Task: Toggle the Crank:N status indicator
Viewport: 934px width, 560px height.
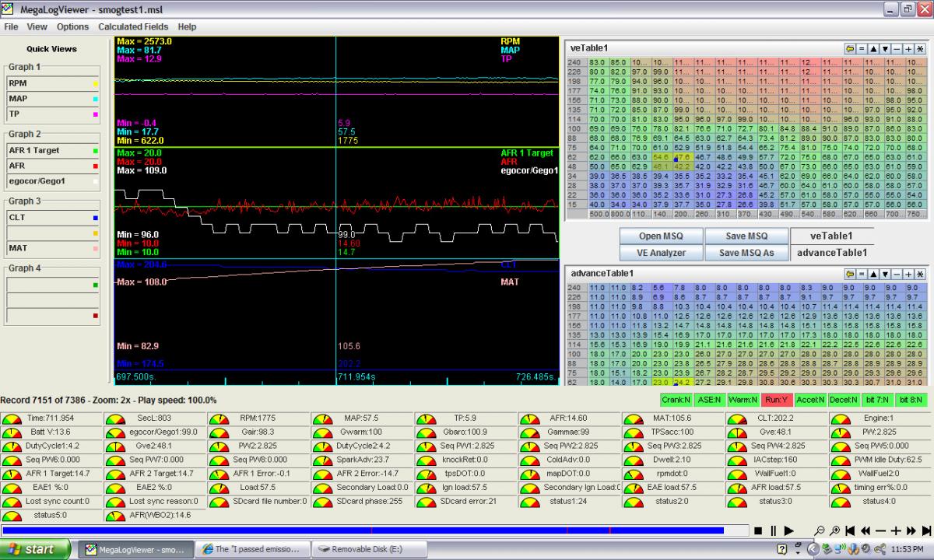Action: coord(676,400)
